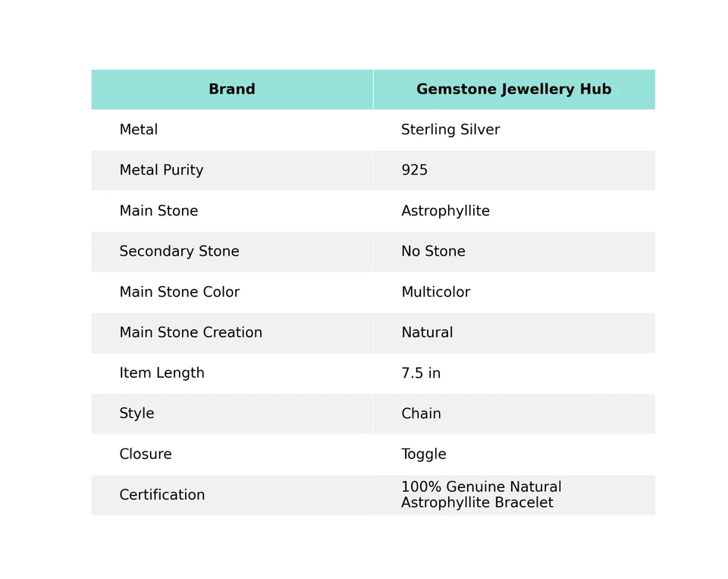The width and height of the screenshot is (728, 579).
Task: Select the Natural value cell
Action: [x=427, y=333]
